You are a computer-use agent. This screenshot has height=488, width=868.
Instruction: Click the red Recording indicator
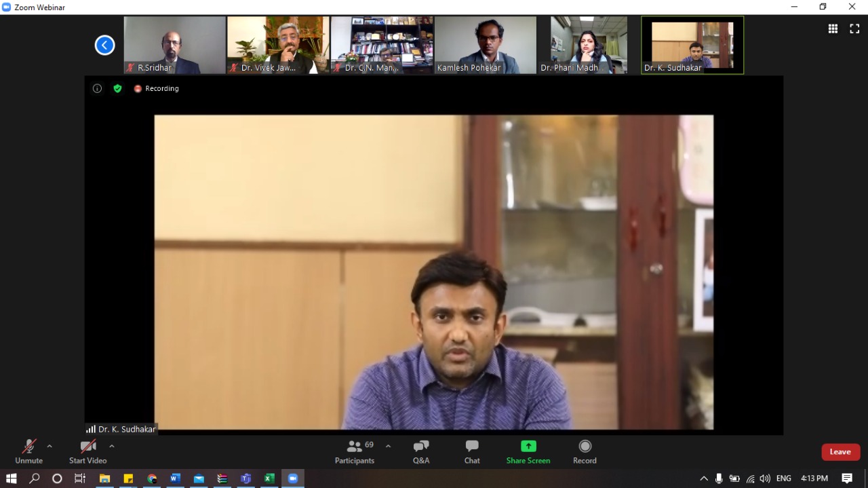[156, 88]
